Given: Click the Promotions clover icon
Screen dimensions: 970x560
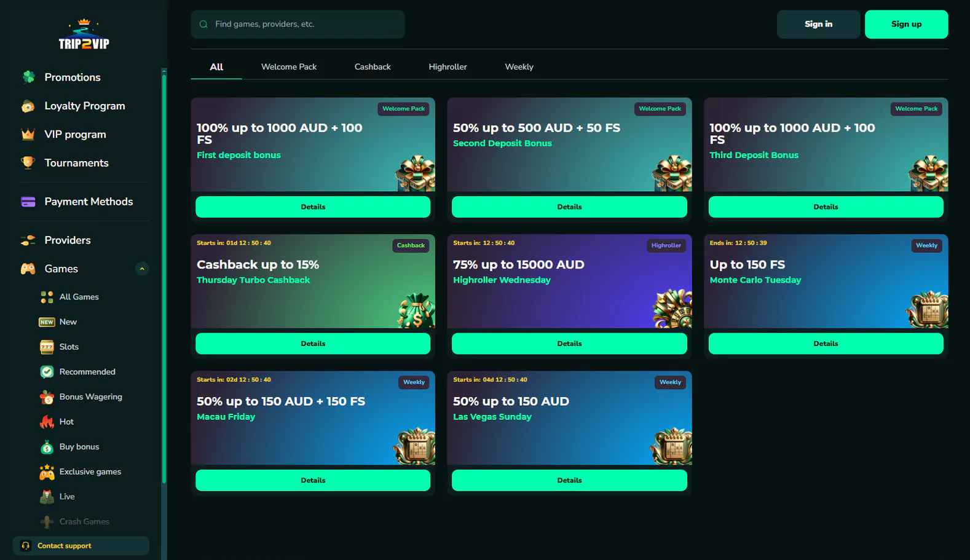Looking at the screenshot, I should coord(28,77).
